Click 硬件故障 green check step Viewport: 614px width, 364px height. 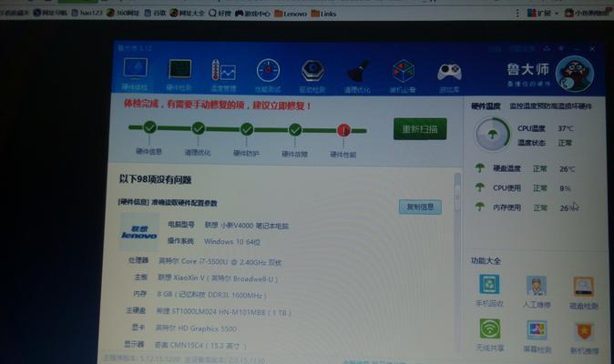[x=295, y=130]
